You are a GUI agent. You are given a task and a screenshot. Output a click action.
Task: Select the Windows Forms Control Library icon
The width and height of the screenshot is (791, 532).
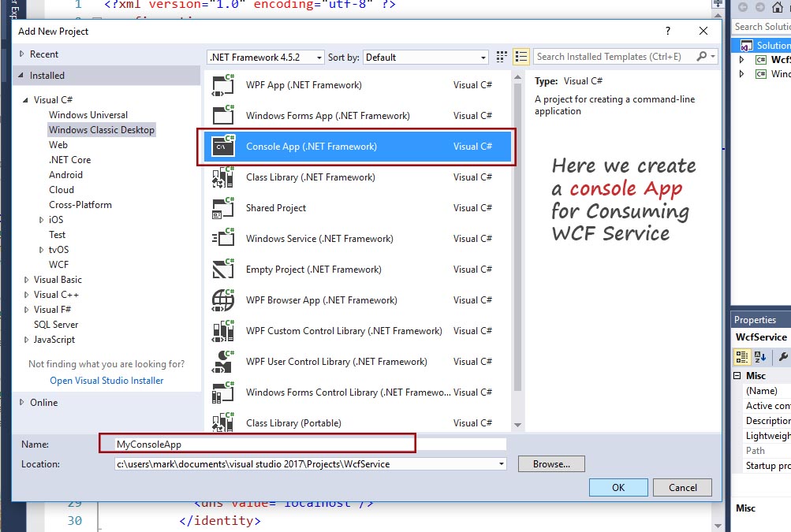pos(223,392)
